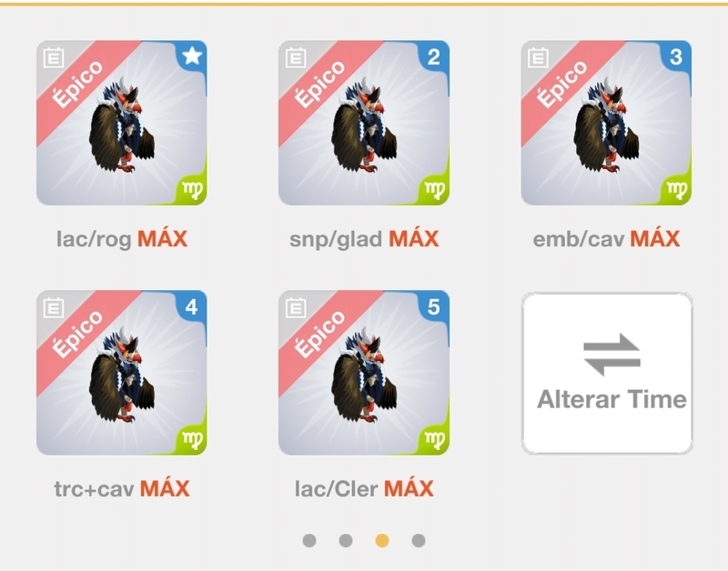Click number 3 badge on emb/cav card
The image size is (728, 571).
[676, 57]
